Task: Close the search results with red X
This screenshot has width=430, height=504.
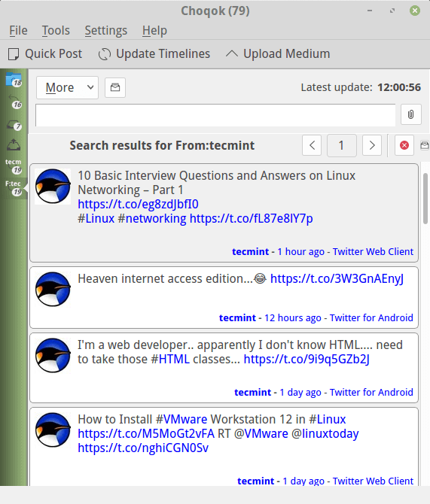Action: click(x=404, y=146)
